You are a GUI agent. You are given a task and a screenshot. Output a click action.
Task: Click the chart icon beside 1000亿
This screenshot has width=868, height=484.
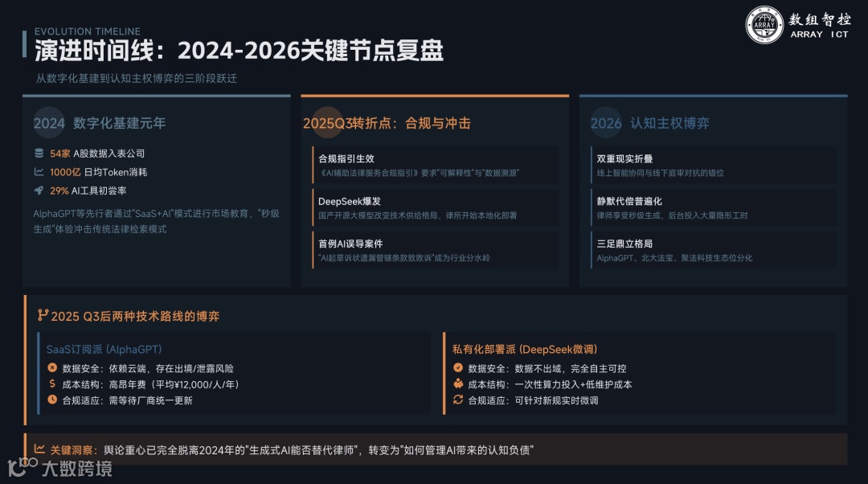click(x=39, y=172)
